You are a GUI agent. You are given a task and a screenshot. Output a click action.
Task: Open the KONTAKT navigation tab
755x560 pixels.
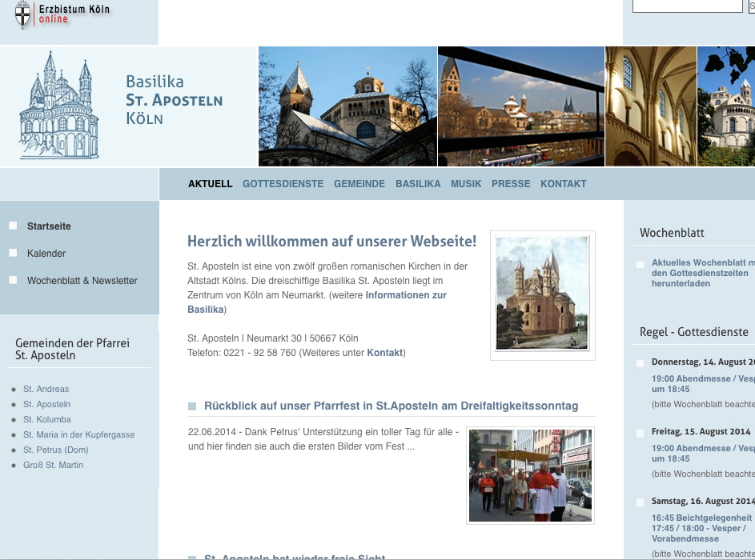pyautogui.click(x=564, y=184)
